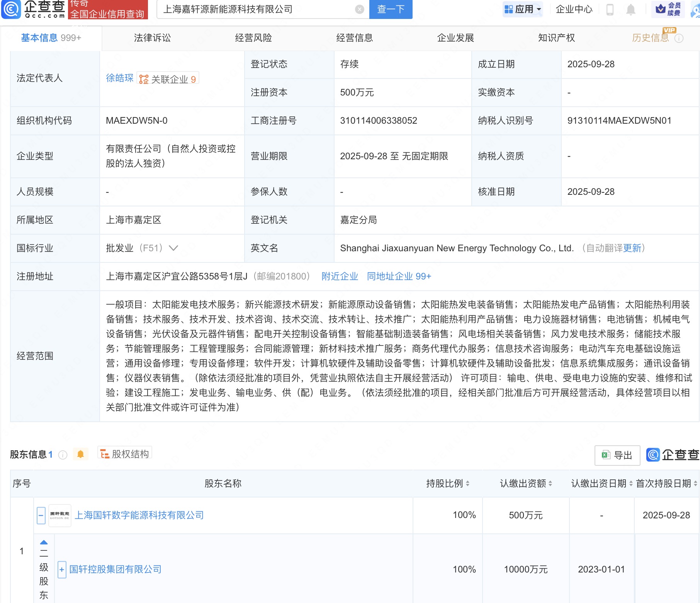Switch to the 知识产权 tab
Viewport: 700px width, 603px height.
(556, 38)
